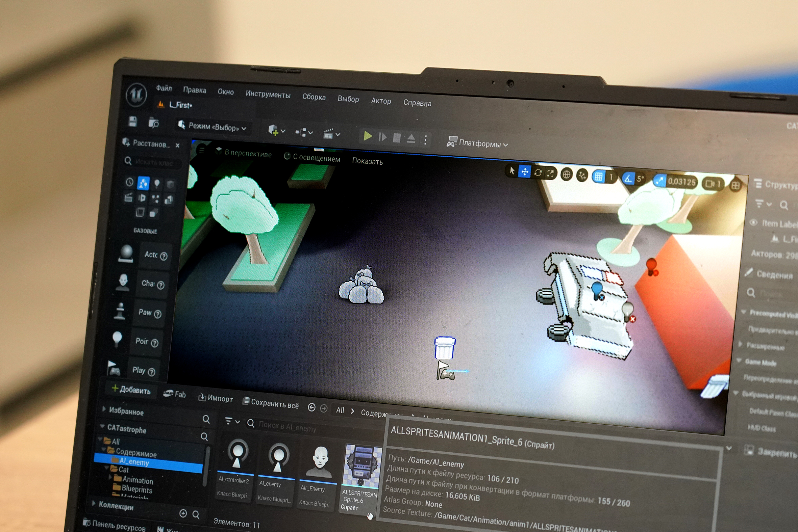Select the rotate gizmo tool

coord(538,173)
